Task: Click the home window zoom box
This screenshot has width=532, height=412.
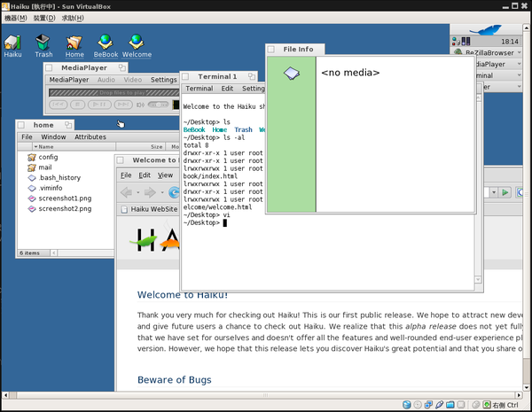Action: click(x=68, y=125)
